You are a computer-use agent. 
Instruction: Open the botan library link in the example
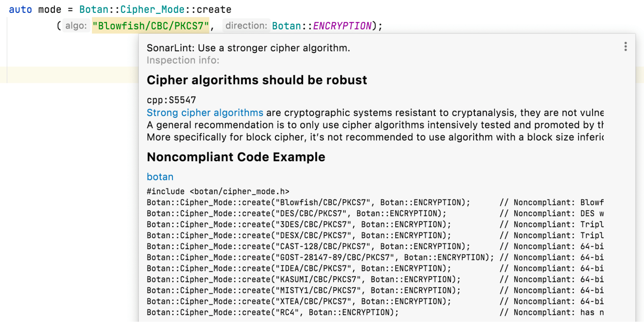tap(160, 176)
